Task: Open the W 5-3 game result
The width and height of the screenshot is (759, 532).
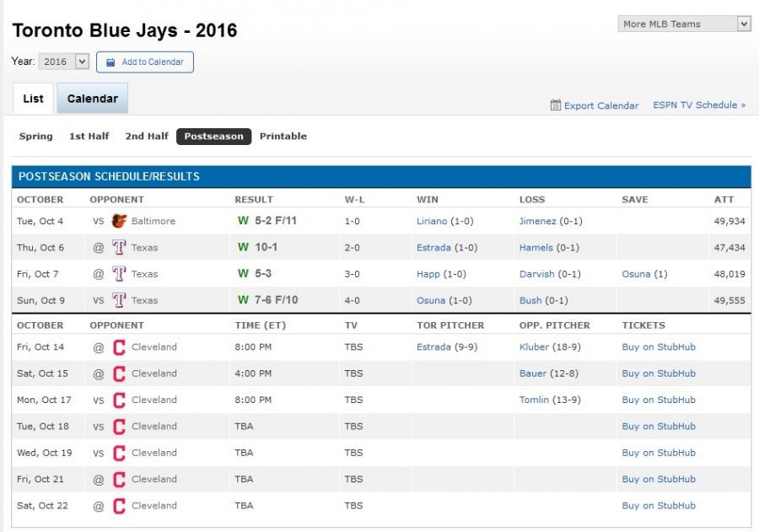Action: 255,273
